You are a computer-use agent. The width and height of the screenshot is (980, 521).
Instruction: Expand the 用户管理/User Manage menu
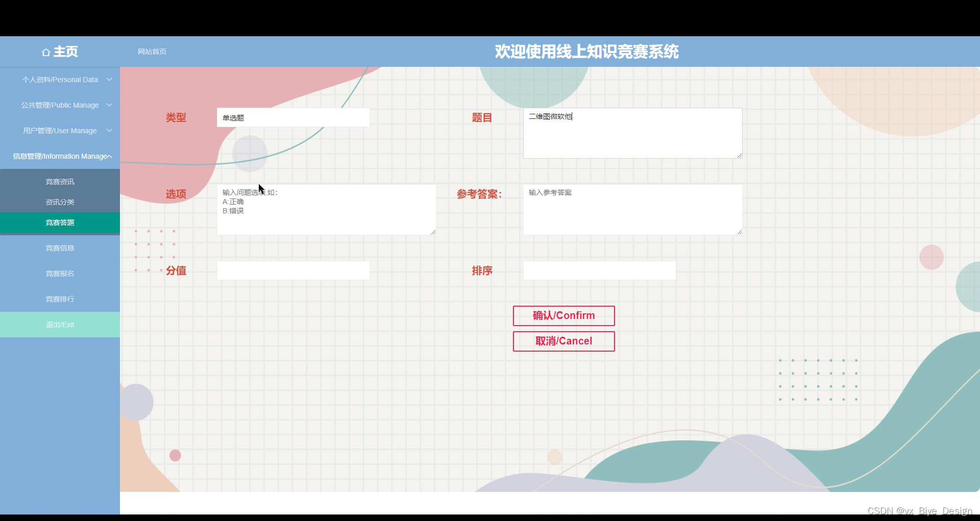coord(60,131)
